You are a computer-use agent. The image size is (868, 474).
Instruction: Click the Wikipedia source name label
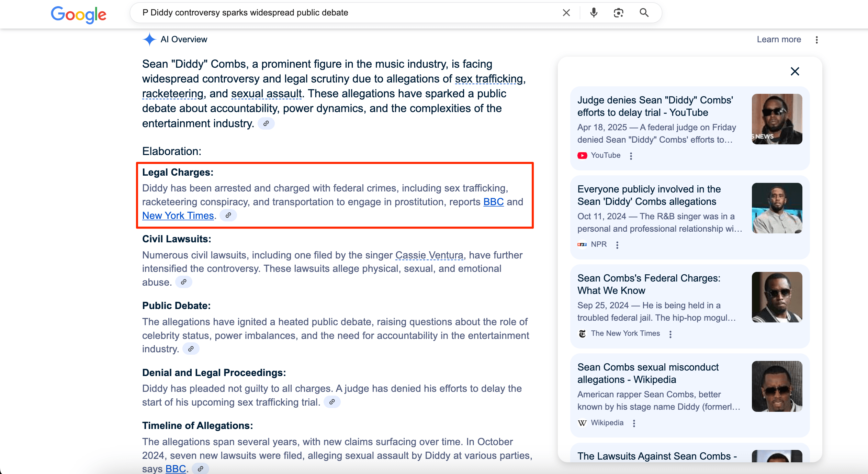[x=607, y=423]
